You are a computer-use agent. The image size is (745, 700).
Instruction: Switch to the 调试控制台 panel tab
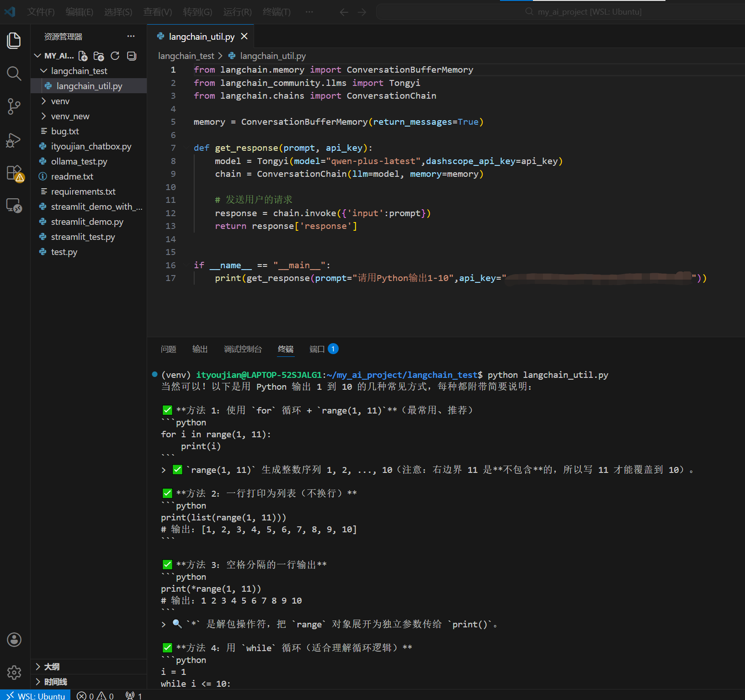(x=243, y=349)
